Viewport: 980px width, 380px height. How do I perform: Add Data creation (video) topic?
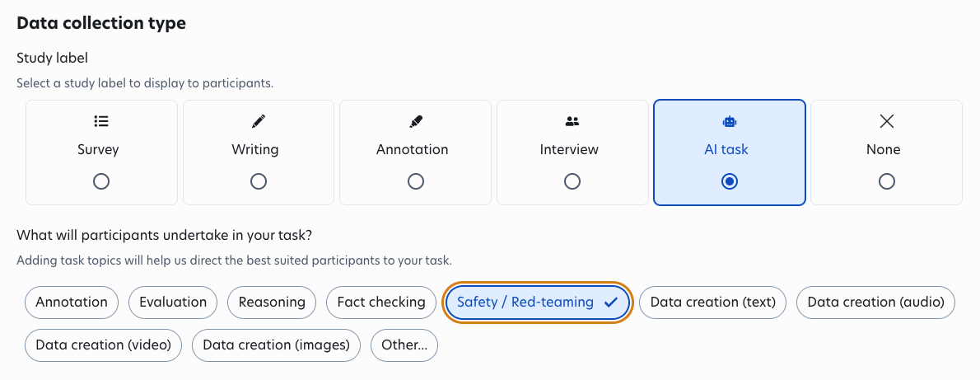[x=104, y=345]
